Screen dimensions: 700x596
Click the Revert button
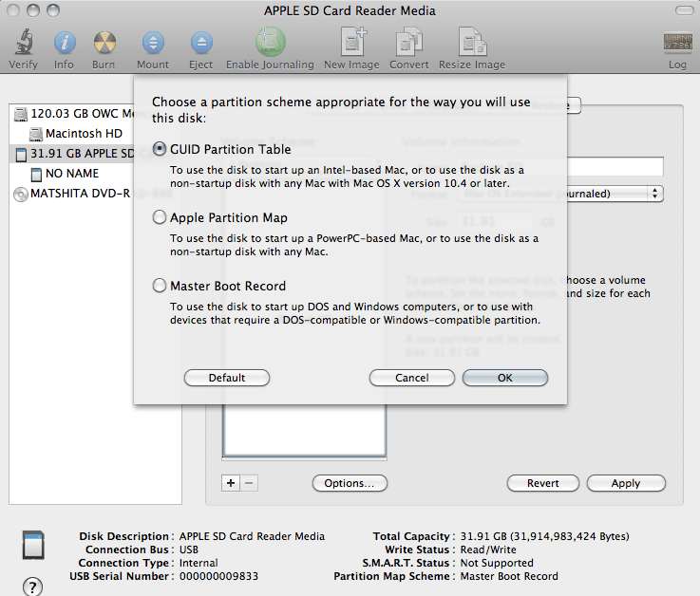tap(543, 483)
